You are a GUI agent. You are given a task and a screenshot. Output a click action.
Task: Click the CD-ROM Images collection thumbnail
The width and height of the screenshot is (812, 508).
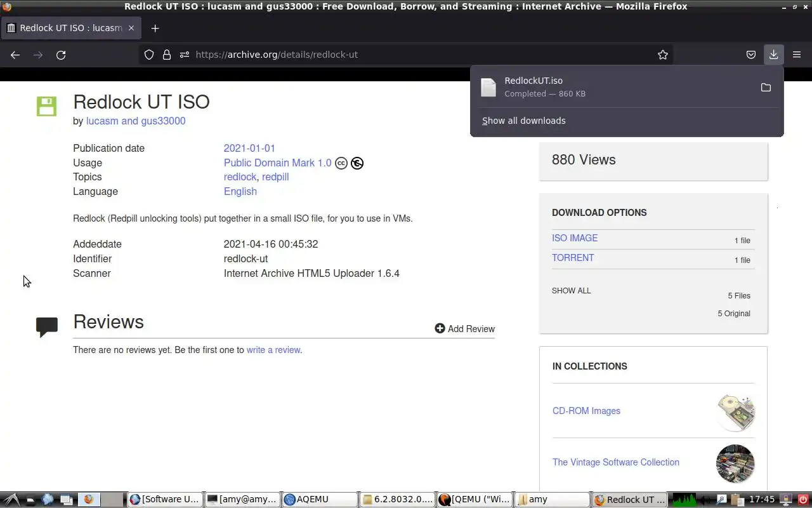(735, 412)
